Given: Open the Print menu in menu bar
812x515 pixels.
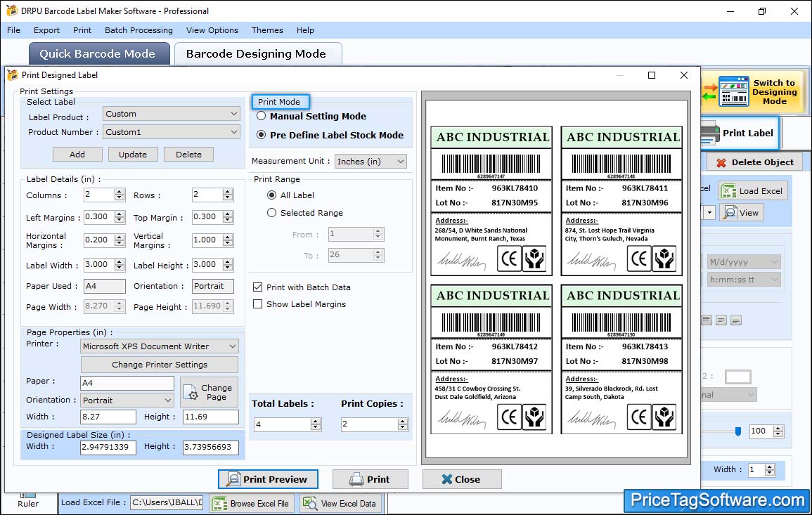Looking at the screenshot, I should coord(82,30).
